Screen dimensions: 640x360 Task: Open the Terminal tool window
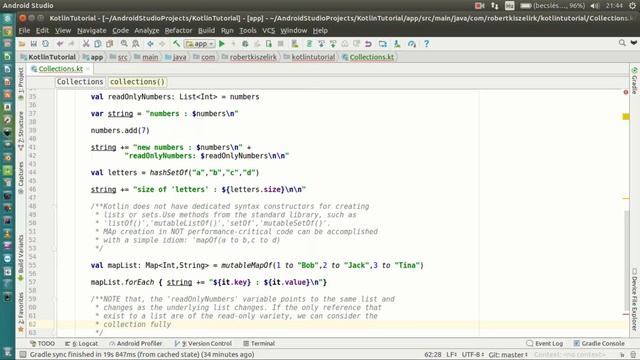259,344
